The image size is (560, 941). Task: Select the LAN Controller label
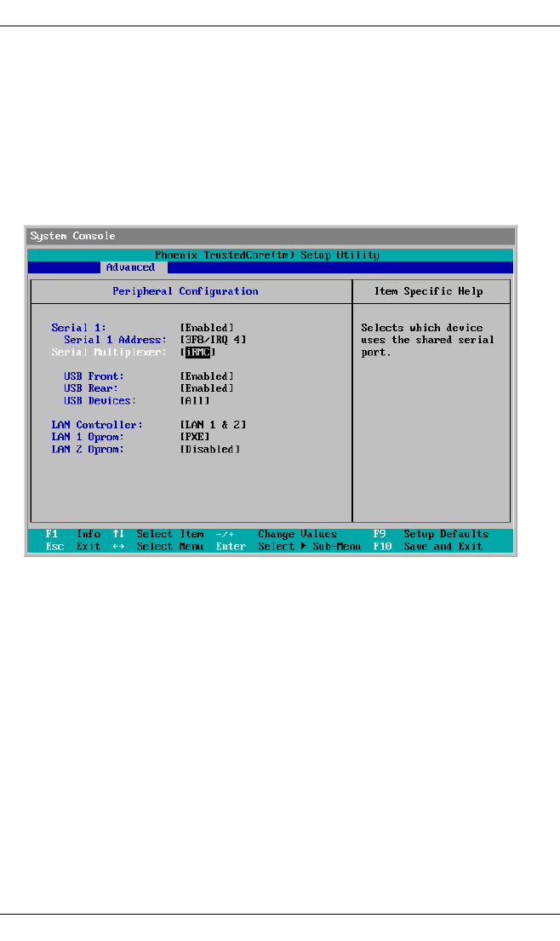click(x=97, y=425)
